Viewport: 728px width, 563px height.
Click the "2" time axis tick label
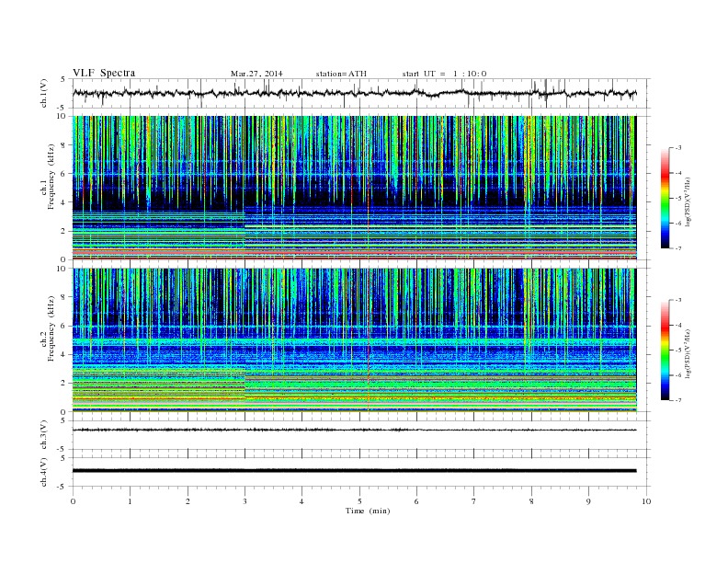point(188,501)
